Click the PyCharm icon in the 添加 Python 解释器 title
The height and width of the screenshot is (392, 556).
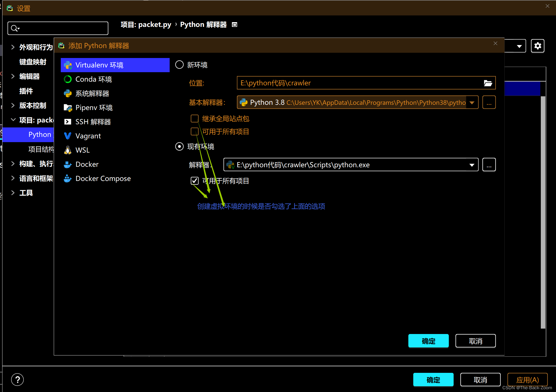tap(61, 46)
